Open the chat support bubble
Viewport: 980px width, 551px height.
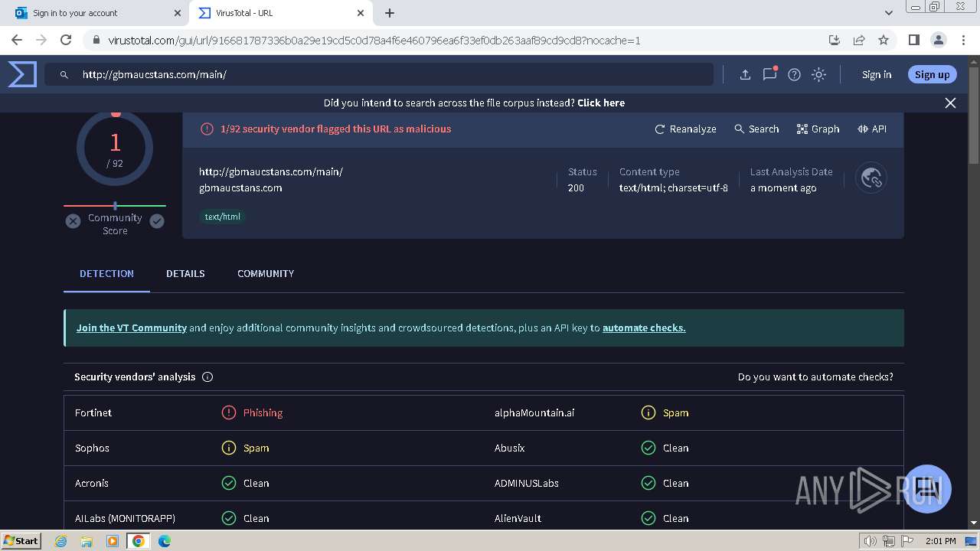click(x=927, y=488)
